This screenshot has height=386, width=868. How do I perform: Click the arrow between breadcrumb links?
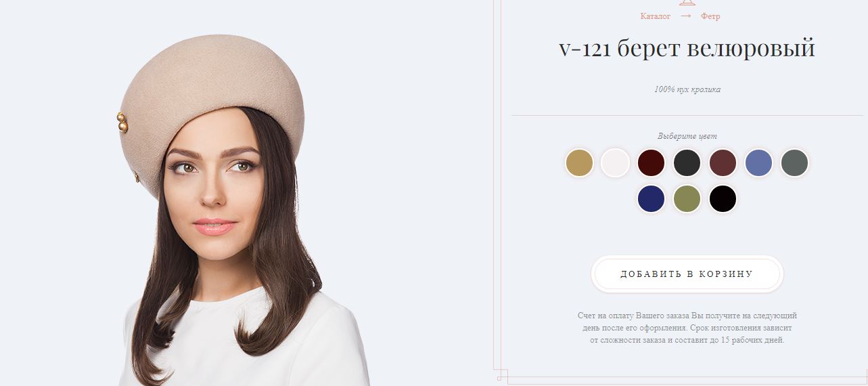pos(685,16)
